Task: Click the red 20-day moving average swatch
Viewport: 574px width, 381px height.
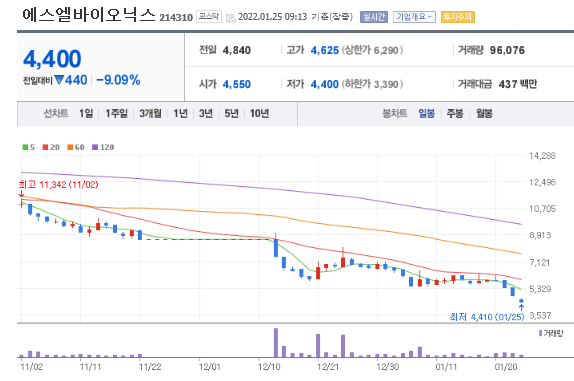Action: pyautogui.click(x=45, y=147)
